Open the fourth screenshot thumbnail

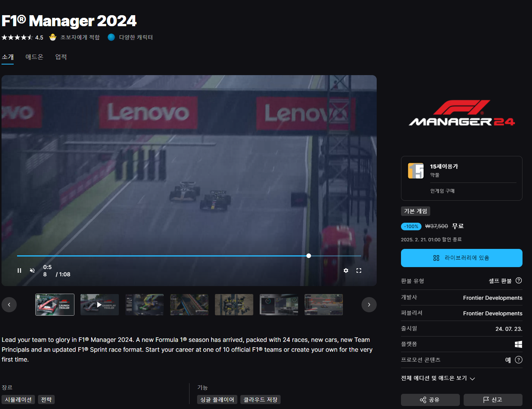point(189,305)
